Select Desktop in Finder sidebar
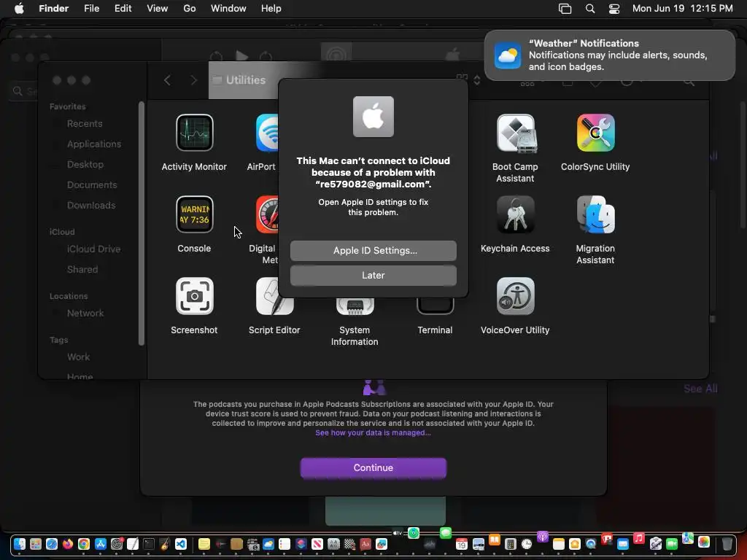Screen dimensions: 747x560 point(85,164)
